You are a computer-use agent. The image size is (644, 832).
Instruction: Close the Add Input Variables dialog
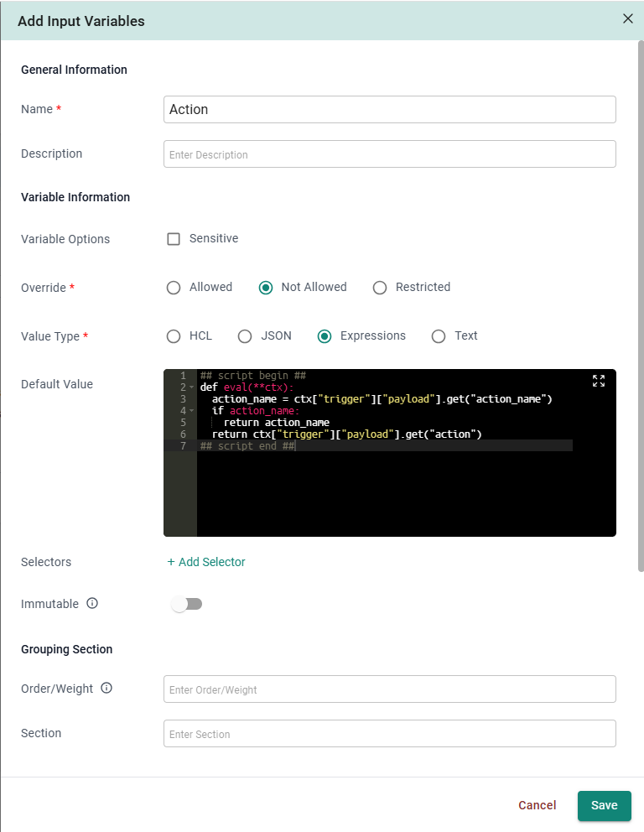click(627, 18)
